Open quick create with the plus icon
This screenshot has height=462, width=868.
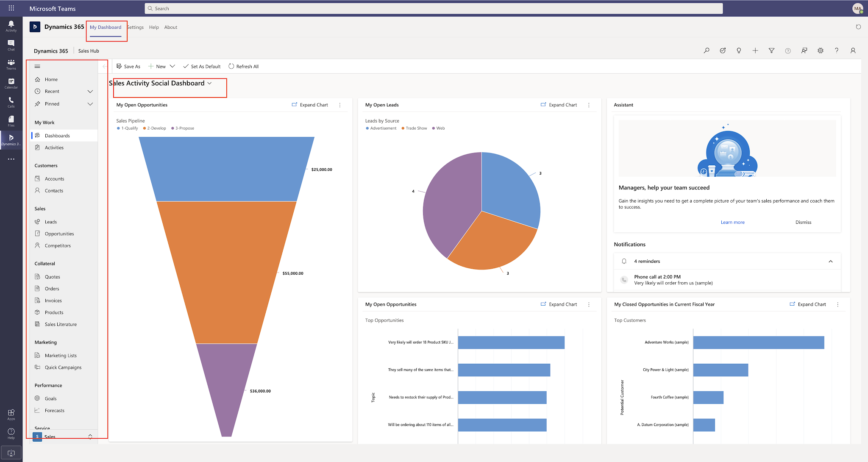pos(755,50)
